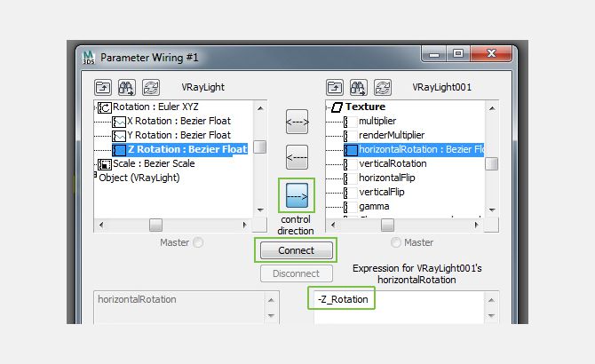Click Scale controller icon
595x364 pixels.
(x=105, y=164)
